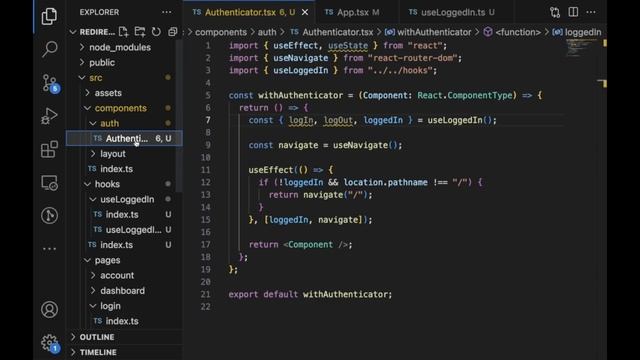Click useNavigate() call on line 9
The width and height of the screenshot is (640, 360).
367,145
